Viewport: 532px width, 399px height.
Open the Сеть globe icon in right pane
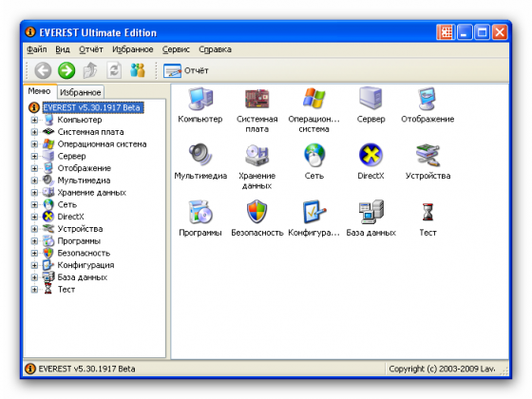tap(314, 156)
